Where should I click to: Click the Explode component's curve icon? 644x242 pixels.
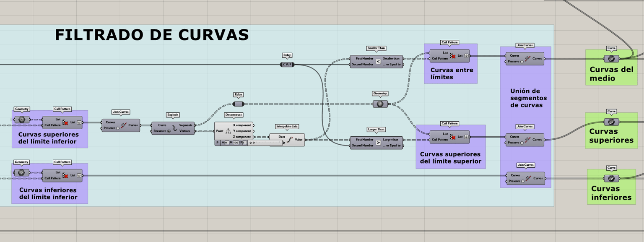[x=175, y=128]
